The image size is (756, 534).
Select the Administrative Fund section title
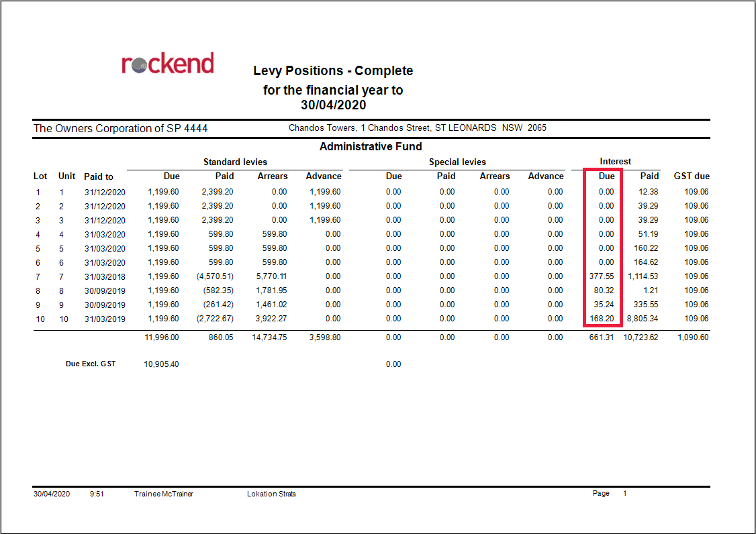point(371,146)
